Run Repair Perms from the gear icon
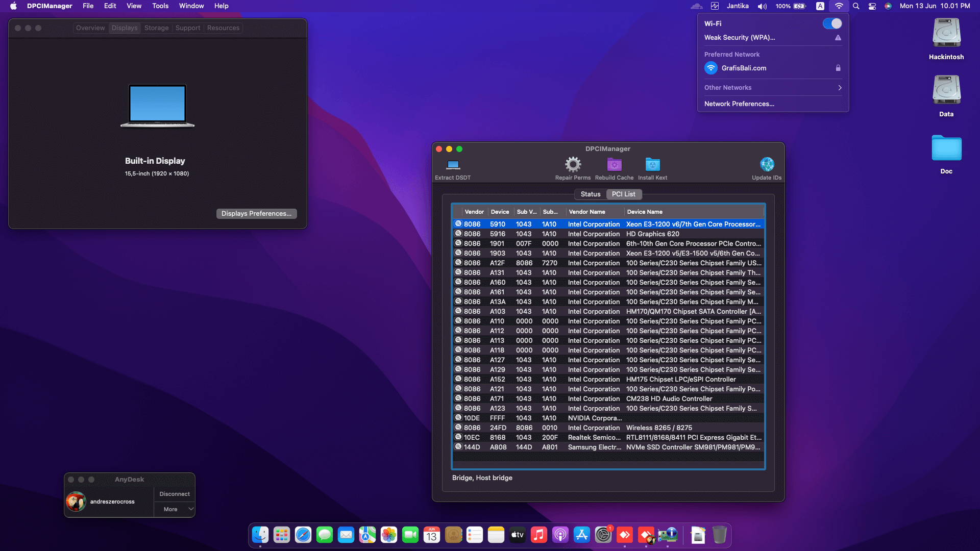The image size is (980, 551). coord(573,164)
